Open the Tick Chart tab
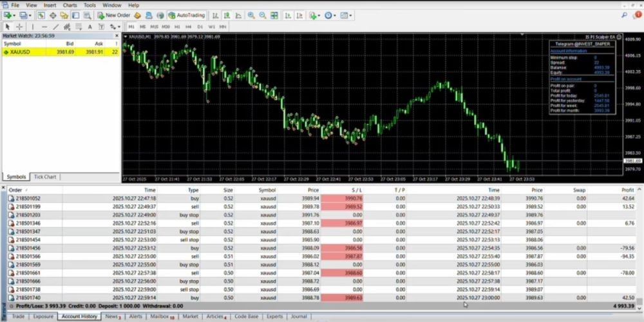644x322 pixels. pyautogui.click(x=45, y=176)
